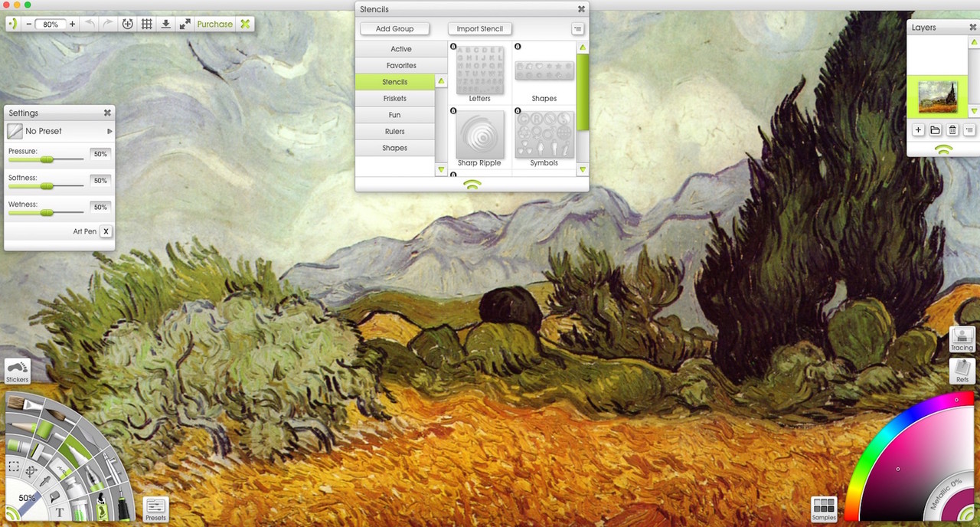This screenshot has height=527, width=980.
Task: Open the Stencils panel options menu
Action: (x=578, y=29)
